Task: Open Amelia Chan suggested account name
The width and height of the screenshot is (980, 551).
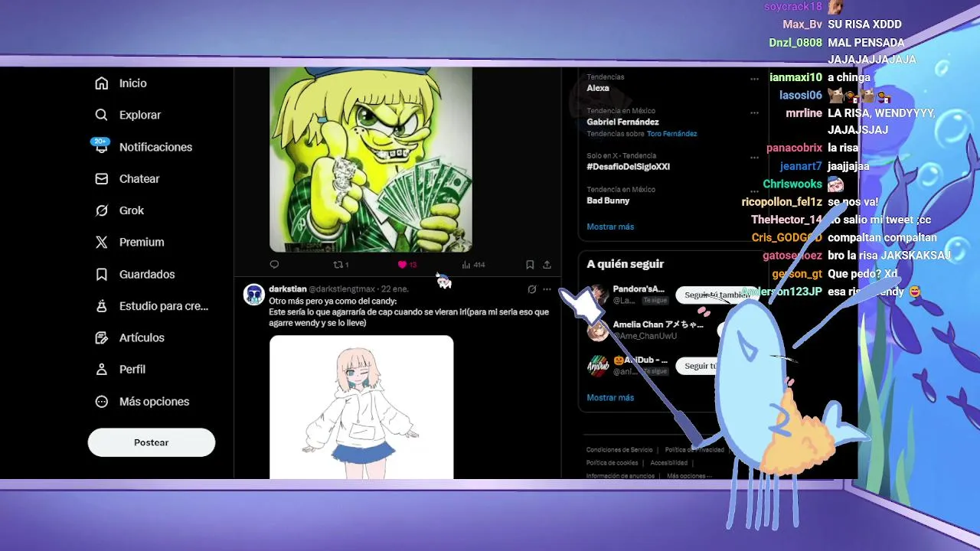Action: [x=658, y=324]
